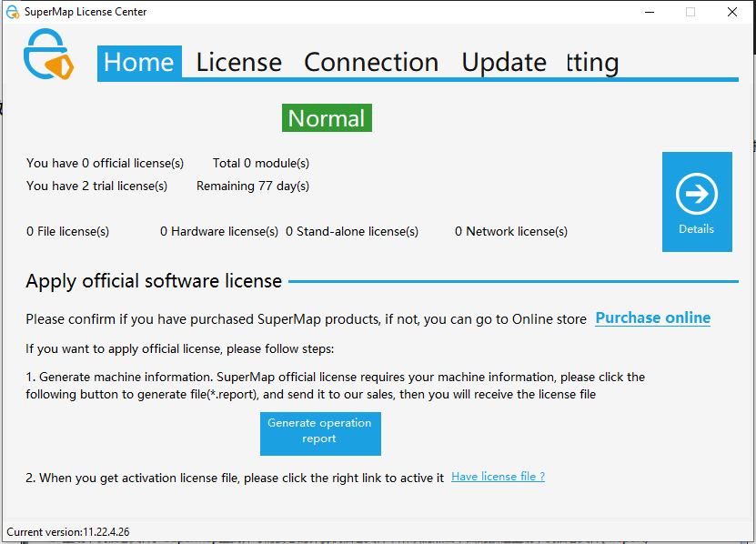
Task: Click the official license count text
Action: [105, 163]
